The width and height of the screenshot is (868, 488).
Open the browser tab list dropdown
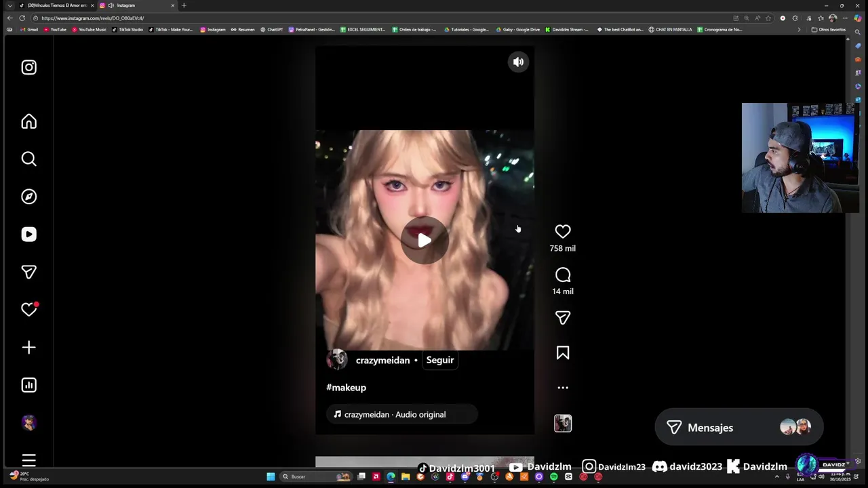[x=9, y=5]
